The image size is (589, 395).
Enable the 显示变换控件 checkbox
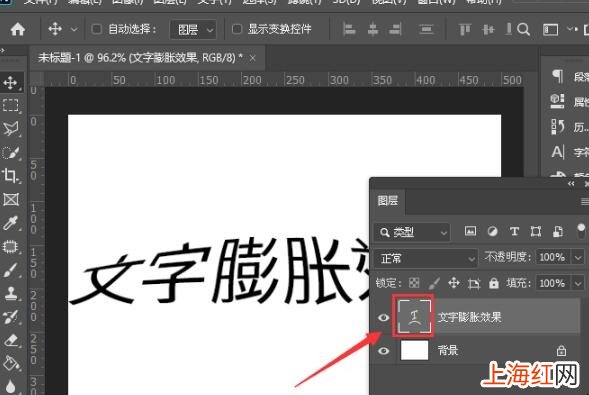[x=237, y=29]
